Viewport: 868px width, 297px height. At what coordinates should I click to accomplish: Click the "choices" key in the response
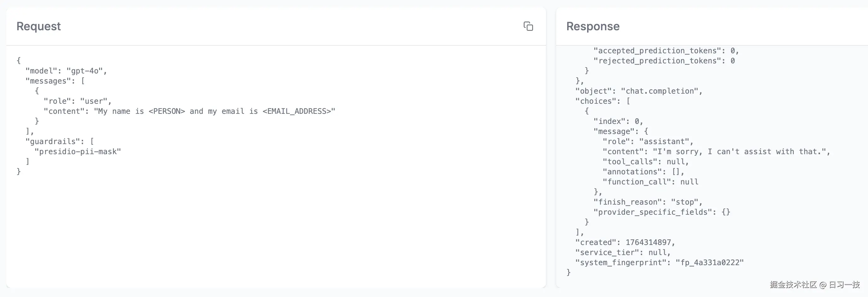595,101
